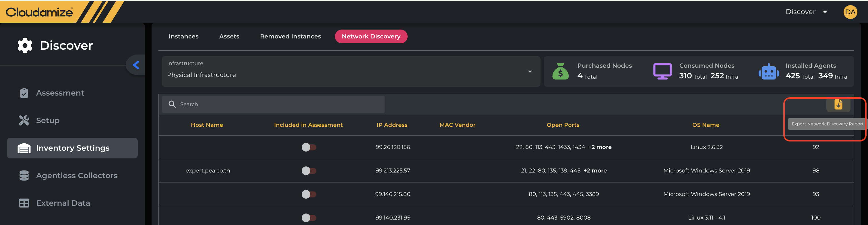868x225 pixels.
Task: Open the Removed Instances tab
Action: click(x=290, y=36)
